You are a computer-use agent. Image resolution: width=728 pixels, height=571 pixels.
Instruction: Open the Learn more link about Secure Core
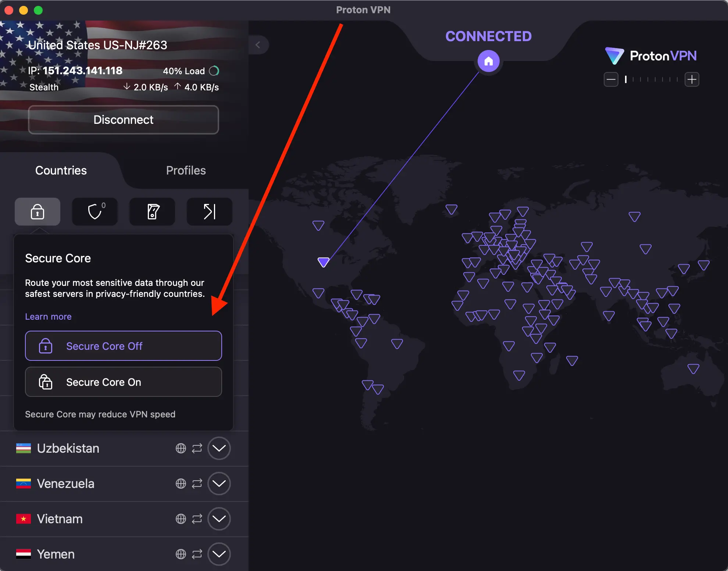48,316
